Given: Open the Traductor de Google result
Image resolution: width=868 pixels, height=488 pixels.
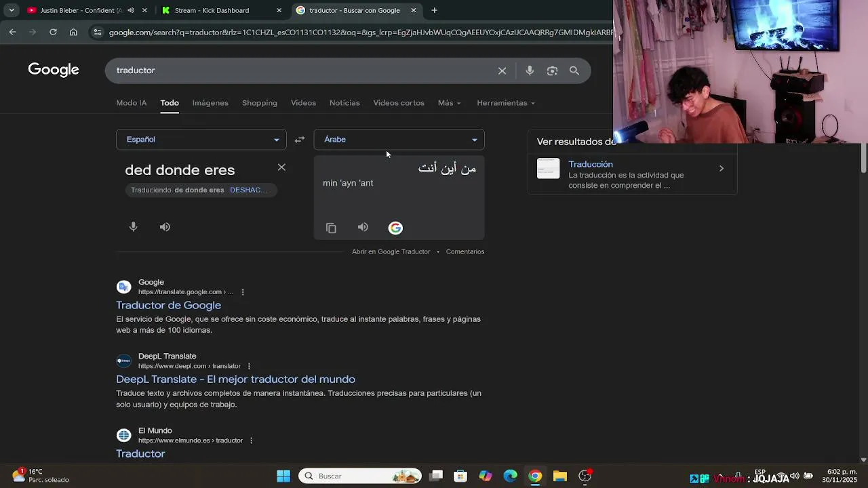Looking at the screenshot, I should click(168, 305).
